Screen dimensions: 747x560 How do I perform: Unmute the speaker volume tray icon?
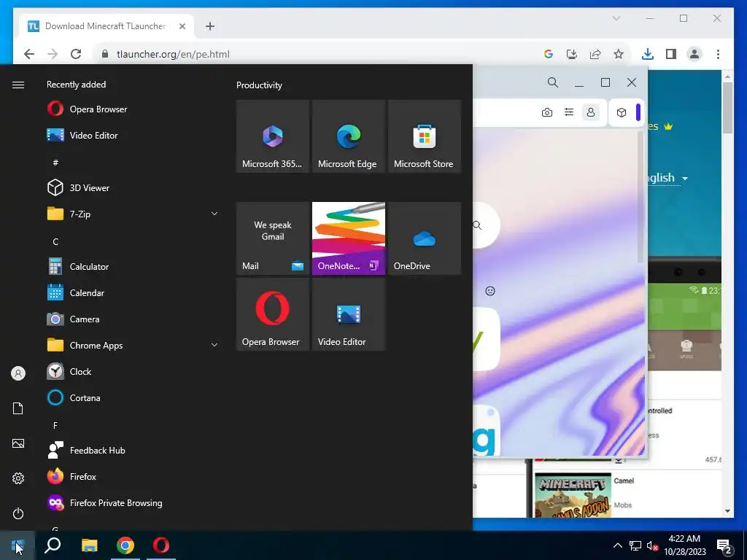pos(652,545)
